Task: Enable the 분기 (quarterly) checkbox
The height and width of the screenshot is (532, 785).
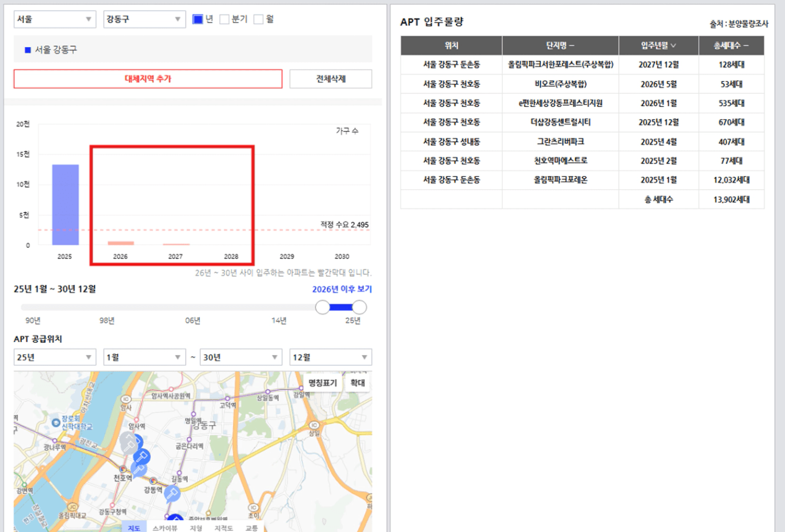Action: coord(225,19)
